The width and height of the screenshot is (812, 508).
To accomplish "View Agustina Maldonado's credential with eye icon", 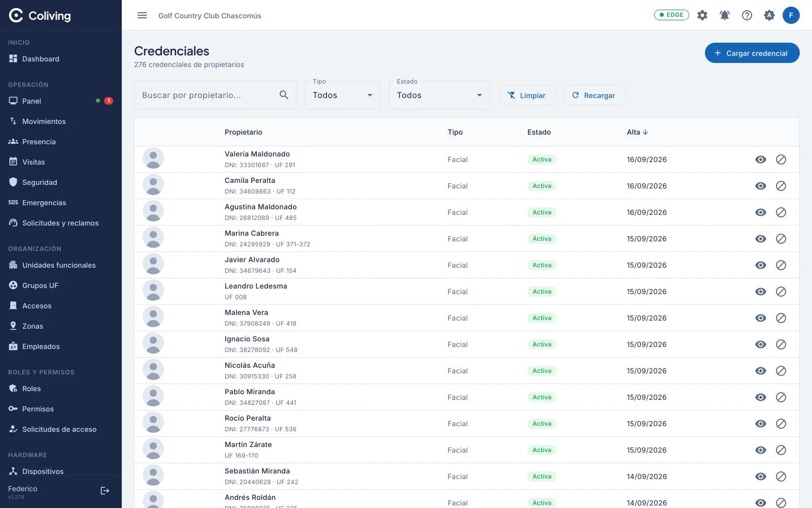I will (x=761, y=212).
